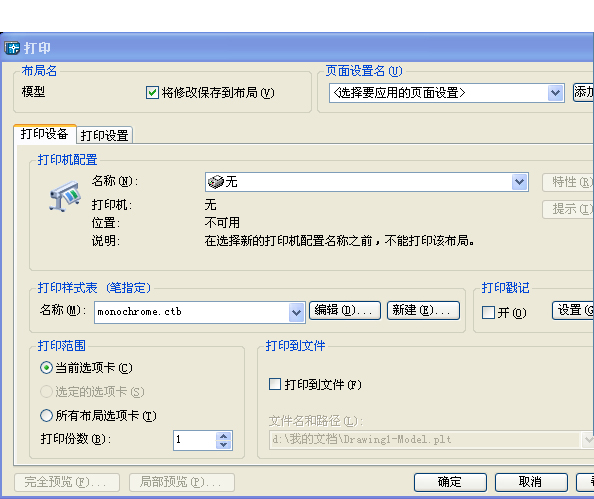Open the 文件名和路径 dropdown arrow

[588, 440]
